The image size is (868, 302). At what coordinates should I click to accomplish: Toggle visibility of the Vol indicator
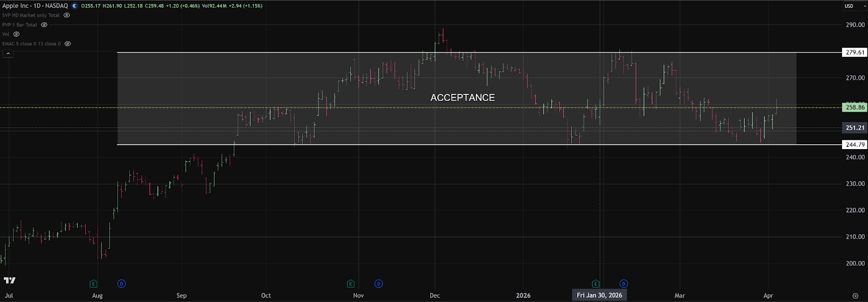coord(16,34)
